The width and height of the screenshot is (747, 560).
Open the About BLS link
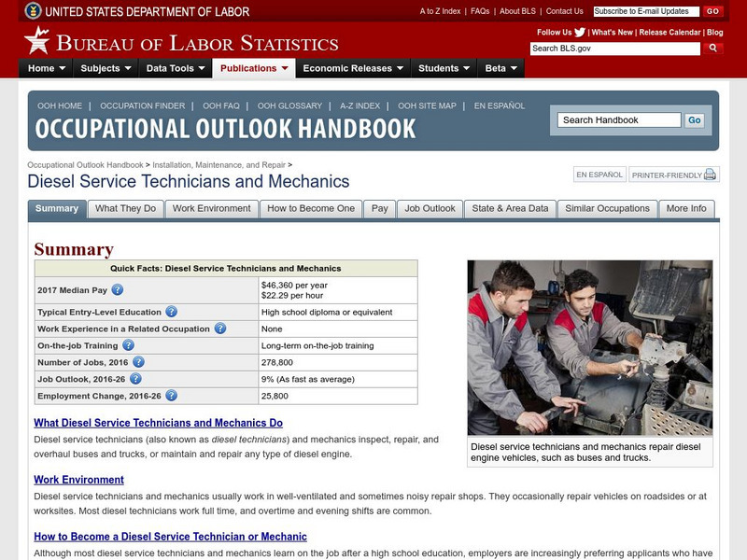(517, 11)
